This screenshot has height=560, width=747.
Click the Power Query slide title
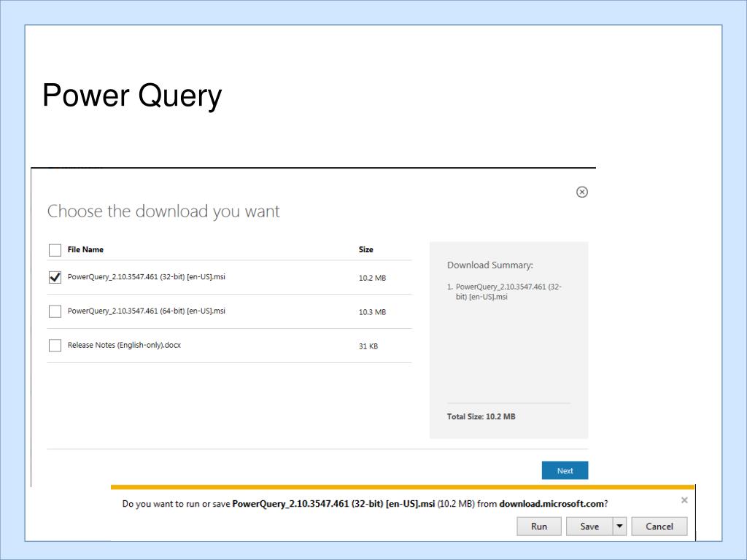(x=132, y=96)
